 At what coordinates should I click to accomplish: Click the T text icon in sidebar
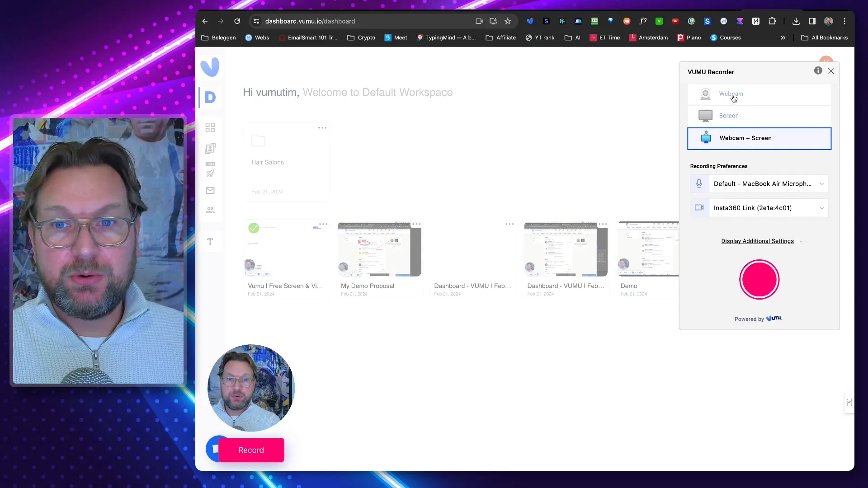(x=210, y=242)
